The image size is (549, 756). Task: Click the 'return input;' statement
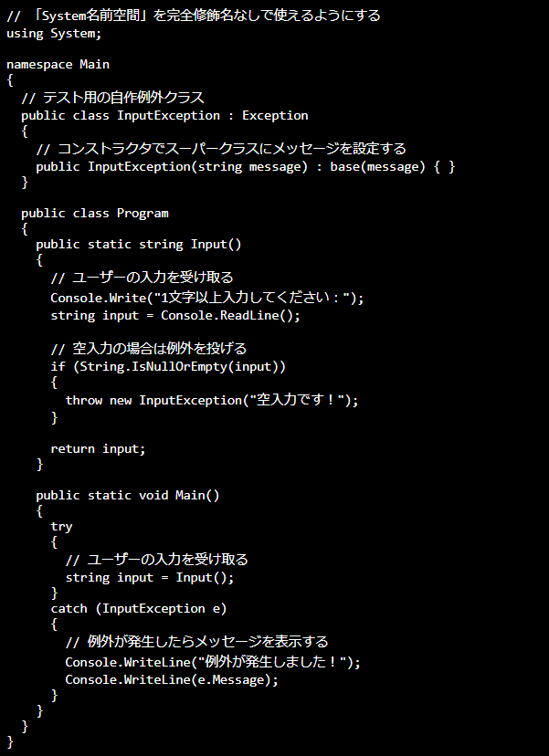coord(98,449)
